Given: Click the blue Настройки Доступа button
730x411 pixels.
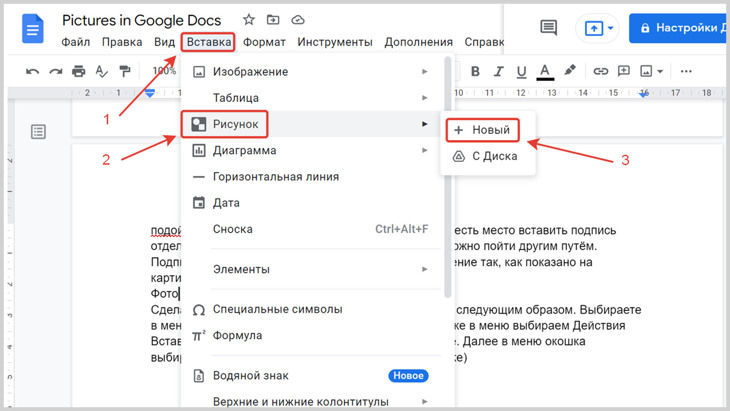Looking at the screenshot, I should tap(679, 28).
